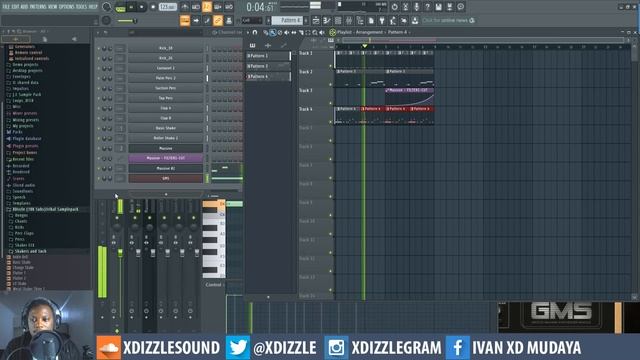Click the question mark help icon
This screenshot has width=640, height=360.
coord(427,7)
